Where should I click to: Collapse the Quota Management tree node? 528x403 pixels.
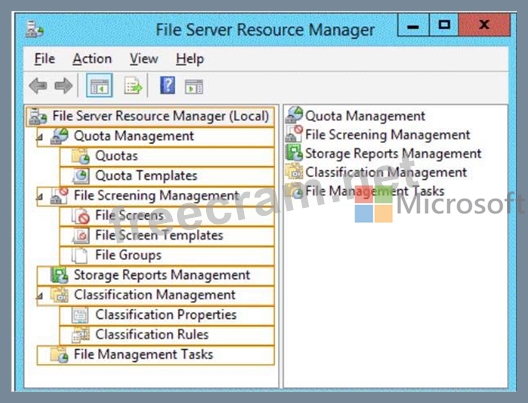point(40,137)
